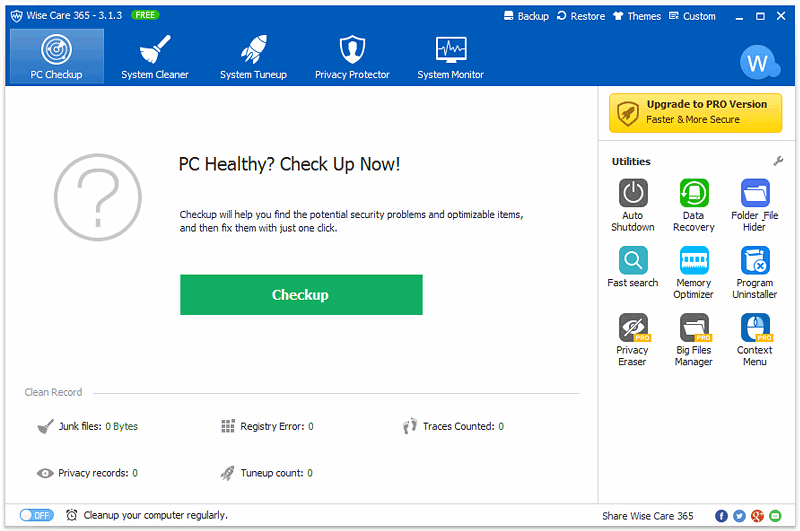Click the Traces Counted footprints icon

coord(410,426)
